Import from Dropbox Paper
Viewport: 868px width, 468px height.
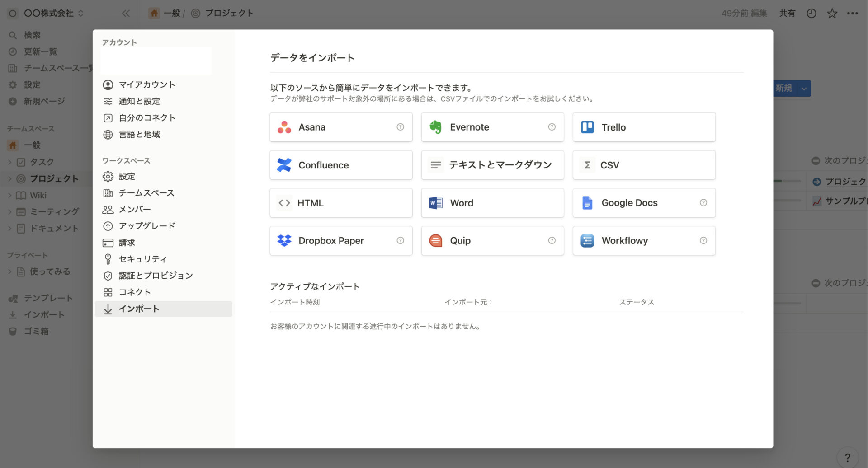tap(341, 241)
